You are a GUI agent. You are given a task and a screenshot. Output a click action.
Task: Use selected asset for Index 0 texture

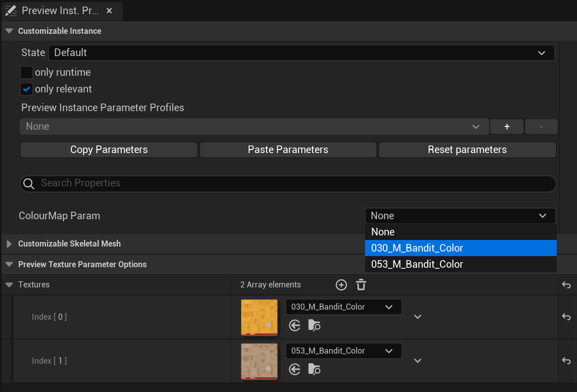(x=295, y=325)
